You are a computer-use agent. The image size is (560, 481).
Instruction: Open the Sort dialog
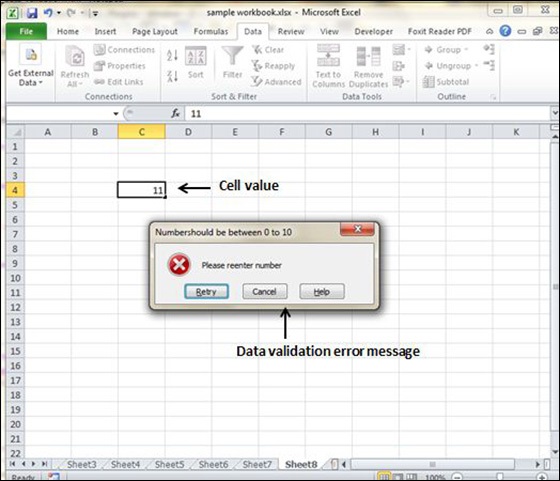[x=195, y=63]
